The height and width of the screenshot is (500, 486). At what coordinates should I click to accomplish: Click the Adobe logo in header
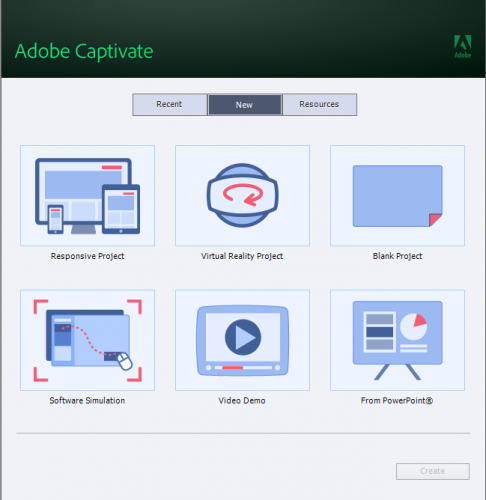click(x=463, y=47)
